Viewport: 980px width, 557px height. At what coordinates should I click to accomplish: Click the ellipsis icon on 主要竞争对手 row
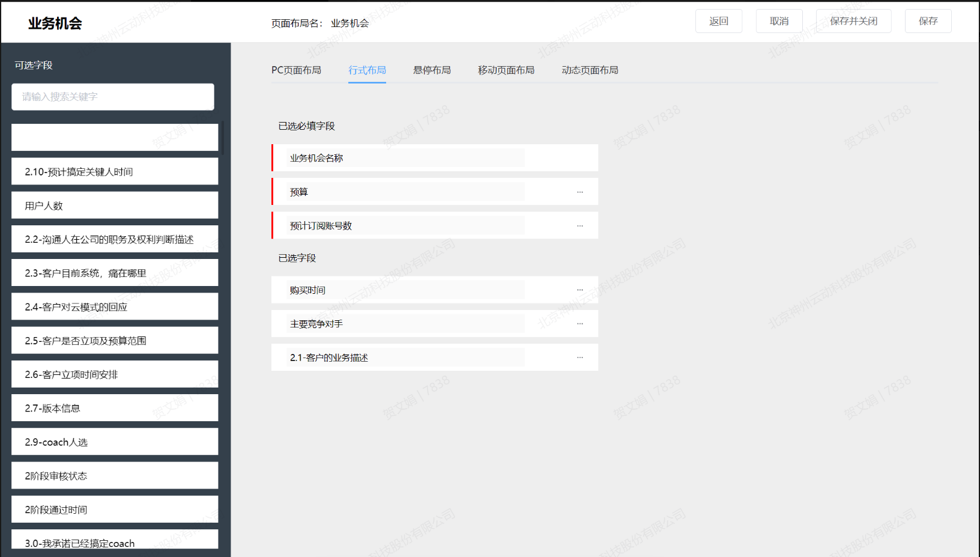tap(579, 323)
